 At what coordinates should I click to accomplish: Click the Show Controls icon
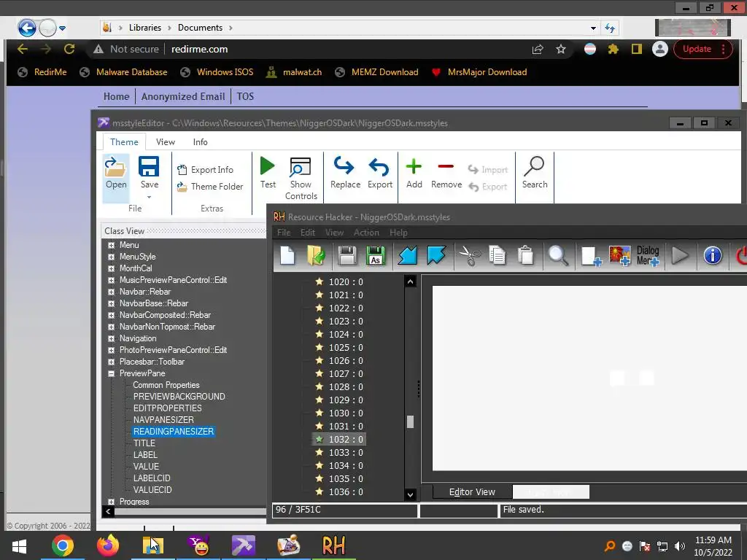pos(300,167)
